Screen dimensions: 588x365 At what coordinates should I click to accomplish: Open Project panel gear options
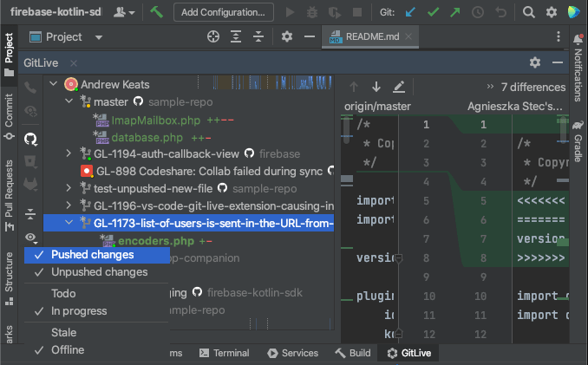click(x=287, y=36)
